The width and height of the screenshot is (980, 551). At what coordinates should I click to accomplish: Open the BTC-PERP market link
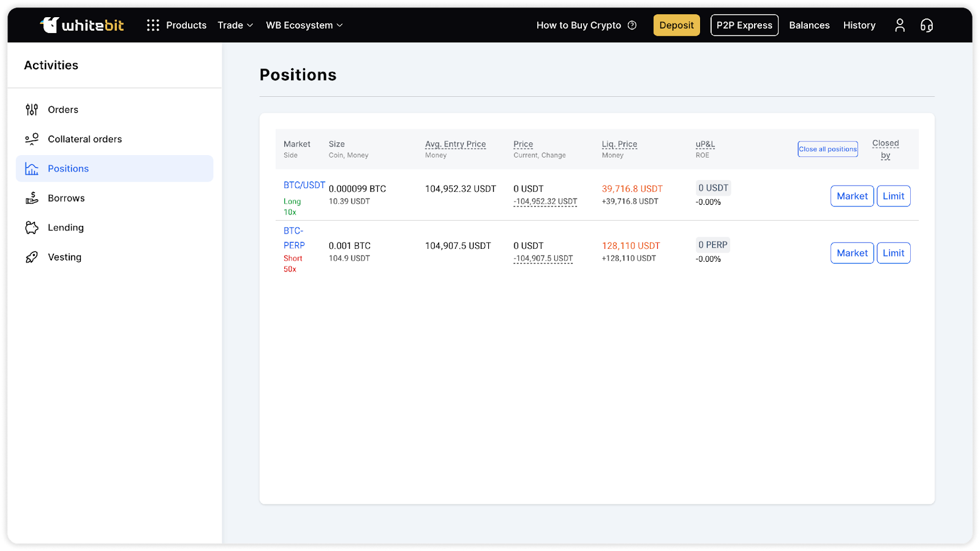[294, 238]
